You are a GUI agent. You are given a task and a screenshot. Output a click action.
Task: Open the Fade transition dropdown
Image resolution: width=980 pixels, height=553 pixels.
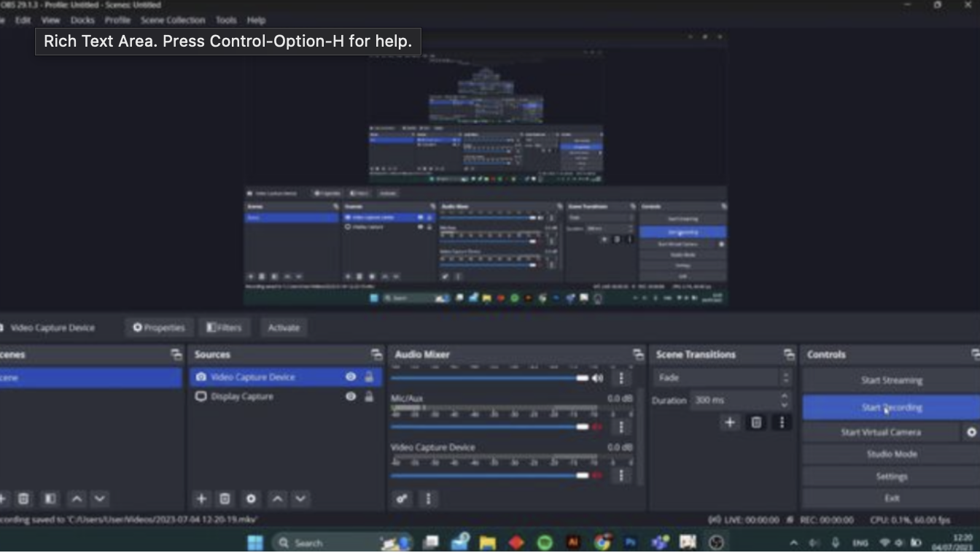click(723, 378)
